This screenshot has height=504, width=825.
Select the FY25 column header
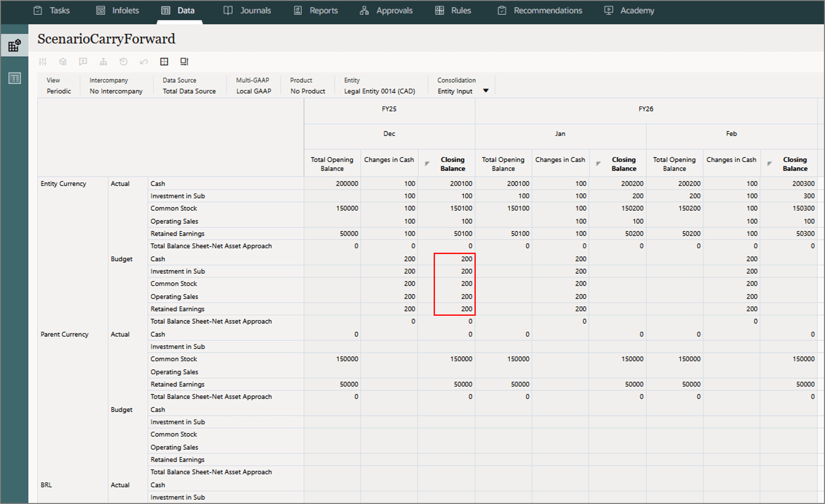pos(389,109)
